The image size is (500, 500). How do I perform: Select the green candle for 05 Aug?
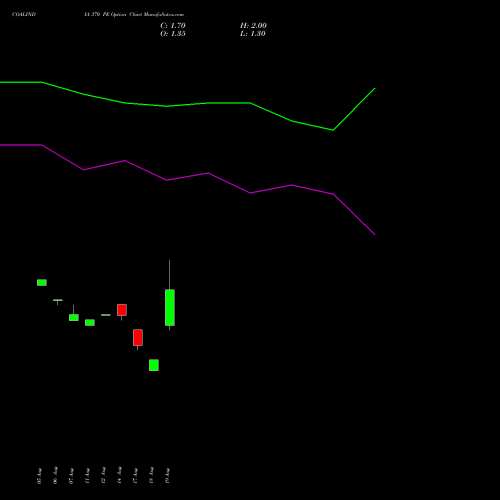tap(42, 283)
